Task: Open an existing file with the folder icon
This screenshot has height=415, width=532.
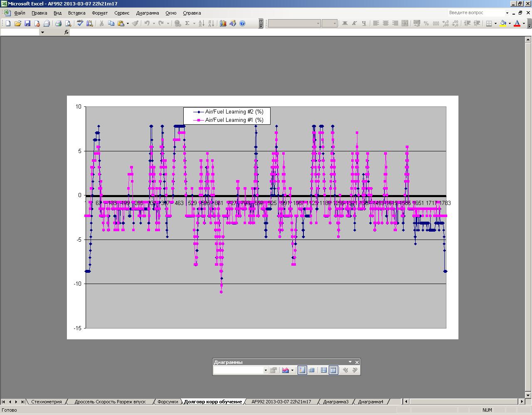Action: click(x=17, y=23)
